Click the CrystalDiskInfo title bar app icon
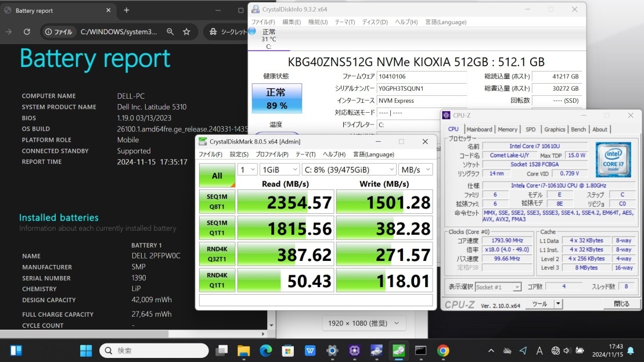This screenshot has width=644, height=362. pos(256,9)
